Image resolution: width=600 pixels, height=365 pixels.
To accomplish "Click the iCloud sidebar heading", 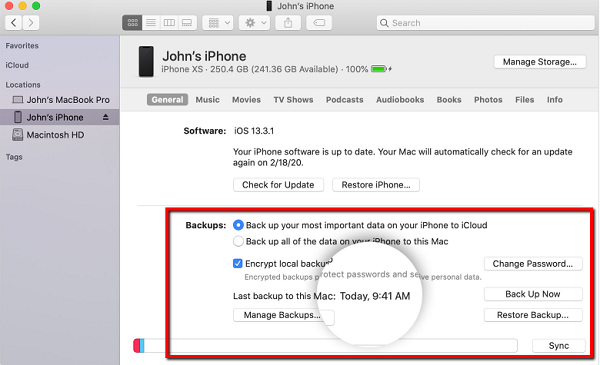I will (17, 65).
